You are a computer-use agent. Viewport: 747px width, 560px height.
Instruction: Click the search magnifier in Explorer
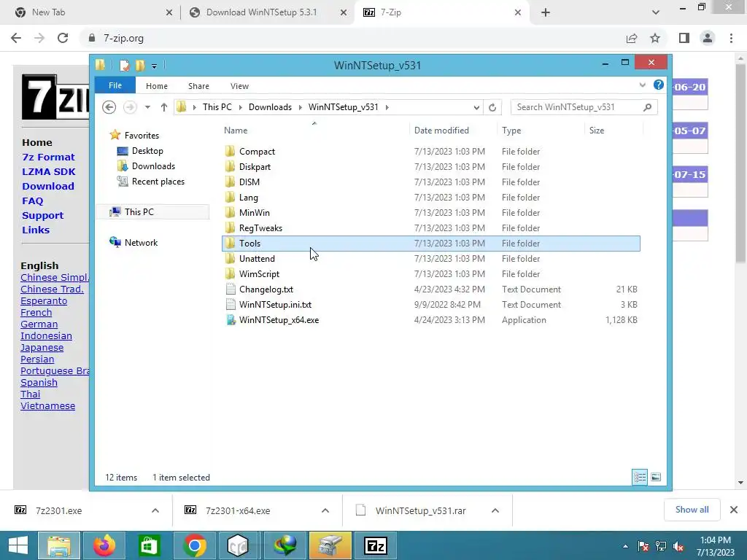[x=647, y=107]
